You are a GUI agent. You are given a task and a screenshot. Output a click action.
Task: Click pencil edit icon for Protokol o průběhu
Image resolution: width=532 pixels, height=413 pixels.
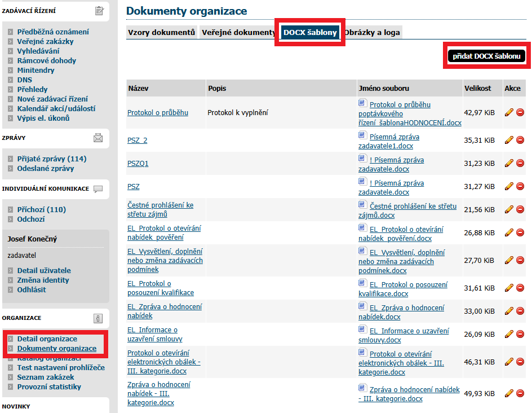[x=509, y=113]
